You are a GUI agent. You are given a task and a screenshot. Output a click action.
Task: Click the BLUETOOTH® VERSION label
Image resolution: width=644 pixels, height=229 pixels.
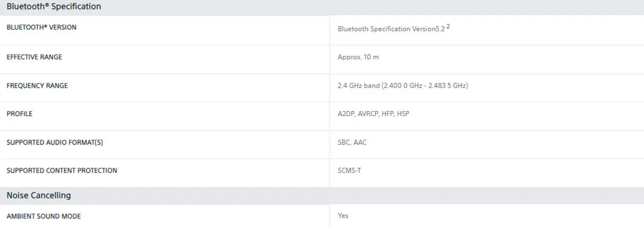point(42,27)
